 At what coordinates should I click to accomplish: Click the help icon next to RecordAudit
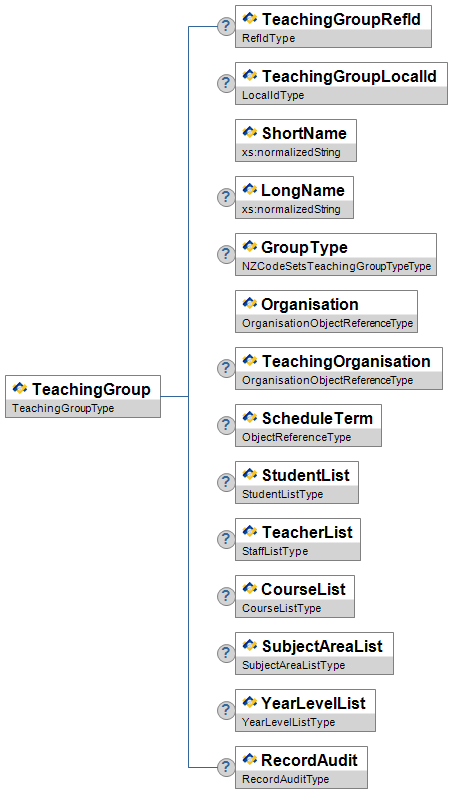tap(226, 767)
